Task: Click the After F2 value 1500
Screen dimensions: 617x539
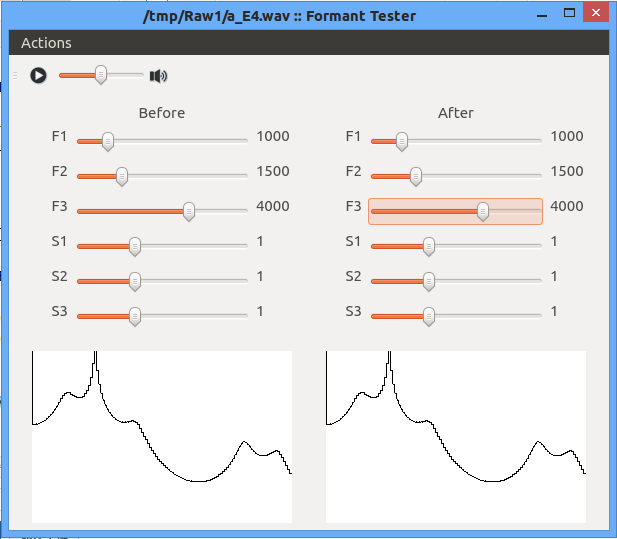Action: click(567, 171)
